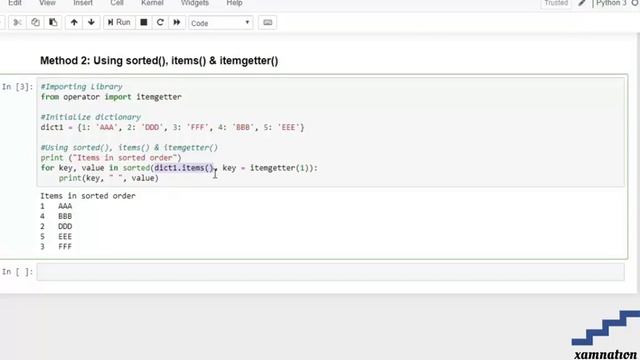Click the '#Importing Library' comment
640x360 pixels.
coord(82,87)
